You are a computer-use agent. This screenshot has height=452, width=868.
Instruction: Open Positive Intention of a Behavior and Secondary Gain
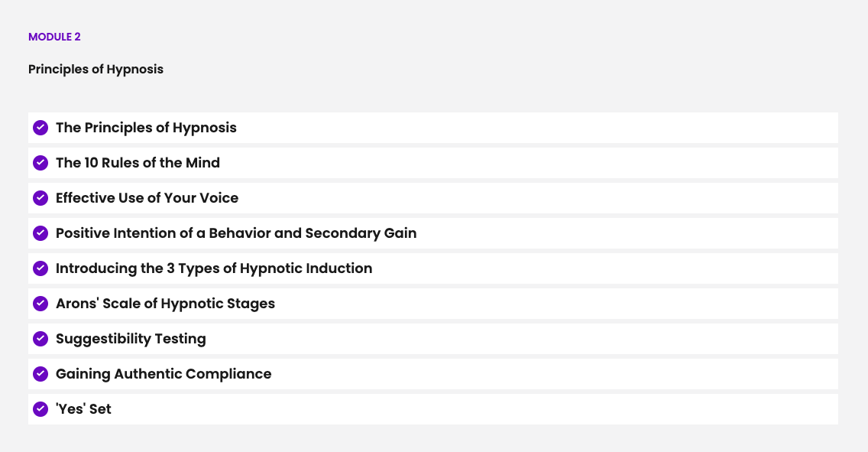coord(236,233)
